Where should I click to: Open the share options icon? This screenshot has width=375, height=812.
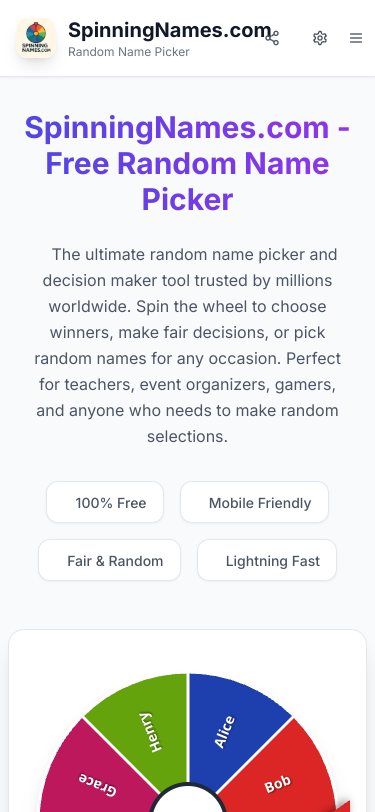tap(272, 38)
